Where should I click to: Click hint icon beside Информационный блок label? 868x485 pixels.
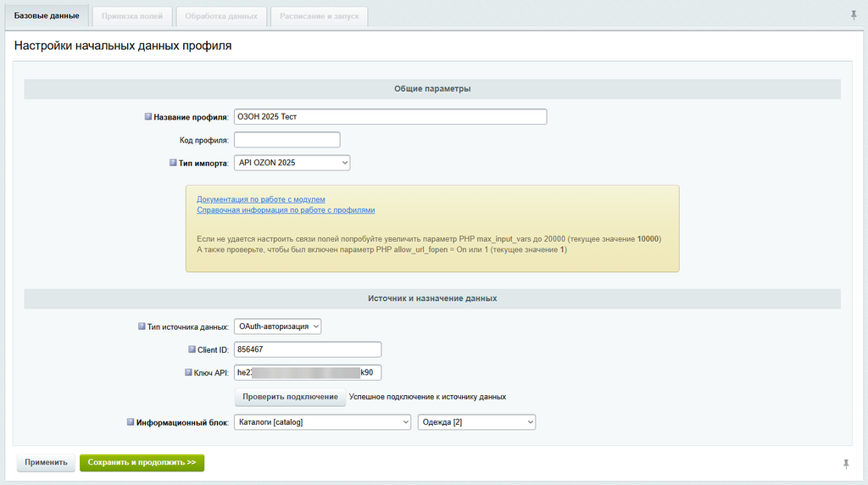pos(131,421)
